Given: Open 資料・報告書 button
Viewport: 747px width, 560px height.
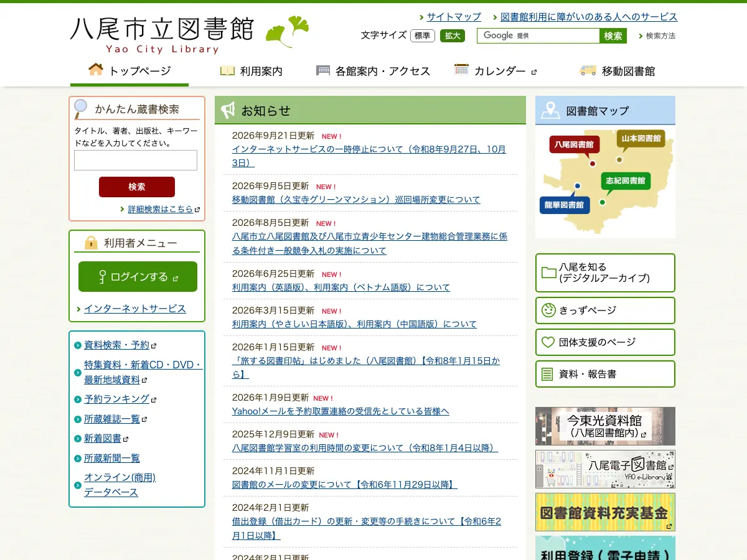Looking at the screenshot, I should coord(605,374).
